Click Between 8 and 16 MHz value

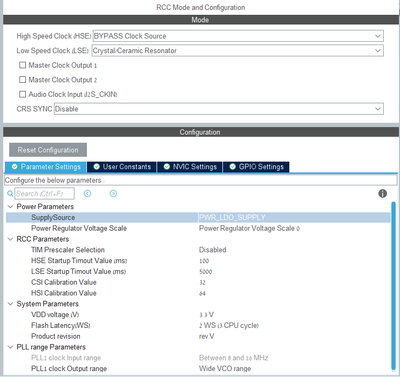pyautogui.click(x=233, y=358)
